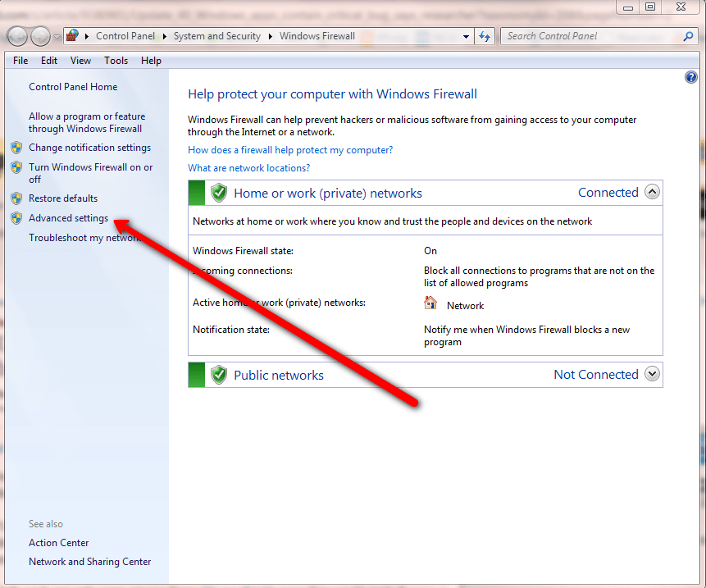The height and width of the screenshot is (588, 706).
Task: Open the Tools menu
Action: click(x=116, y=61)
